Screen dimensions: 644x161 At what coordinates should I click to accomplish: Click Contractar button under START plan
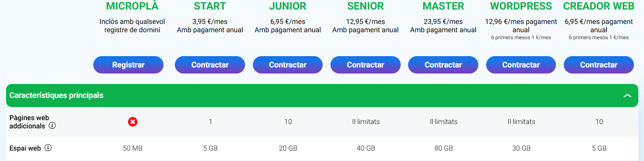tap(210, 65)
